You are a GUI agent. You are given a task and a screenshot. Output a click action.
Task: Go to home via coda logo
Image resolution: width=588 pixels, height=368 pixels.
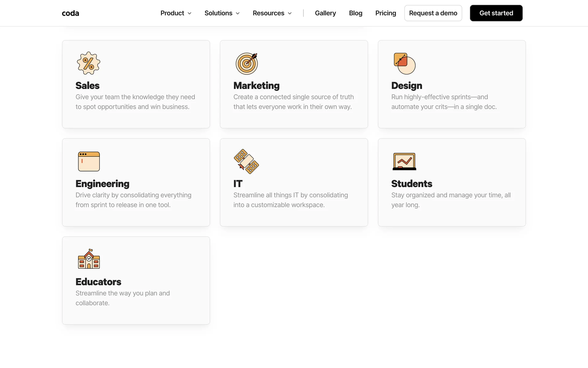pyautogui.click(x=70, y=13)
